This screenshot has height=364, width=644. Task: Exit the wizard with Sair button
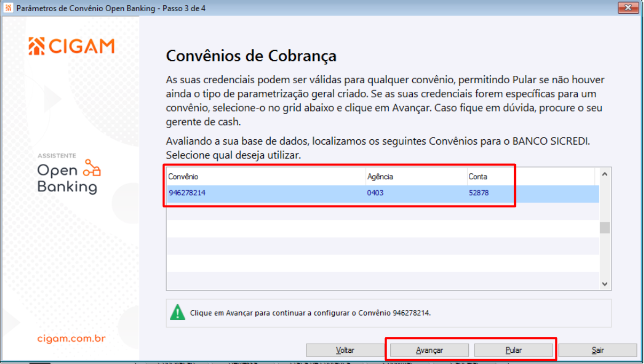598,350
